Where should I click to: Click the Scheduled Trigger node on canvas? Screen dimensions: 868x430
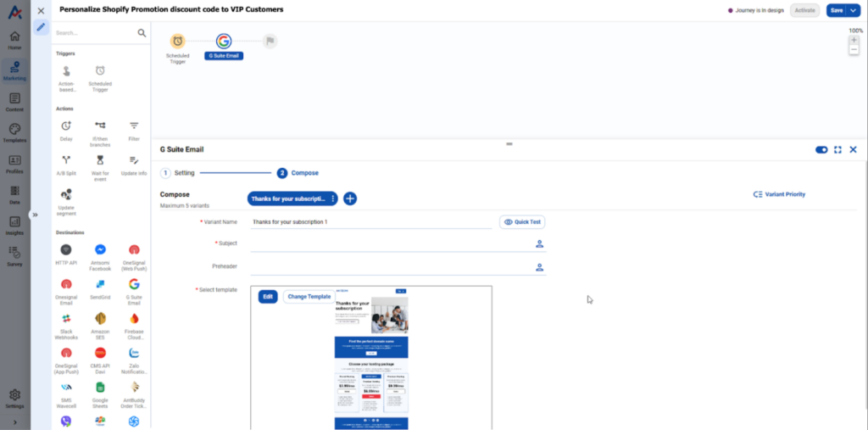tap(178, 41)
